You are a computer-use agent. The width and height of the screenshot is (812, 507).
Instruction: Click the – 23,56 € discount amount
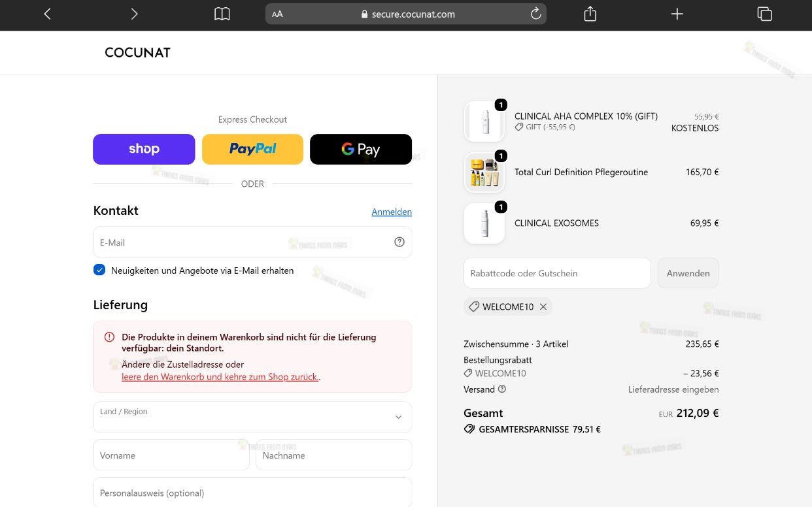click(x=701, y=374)
